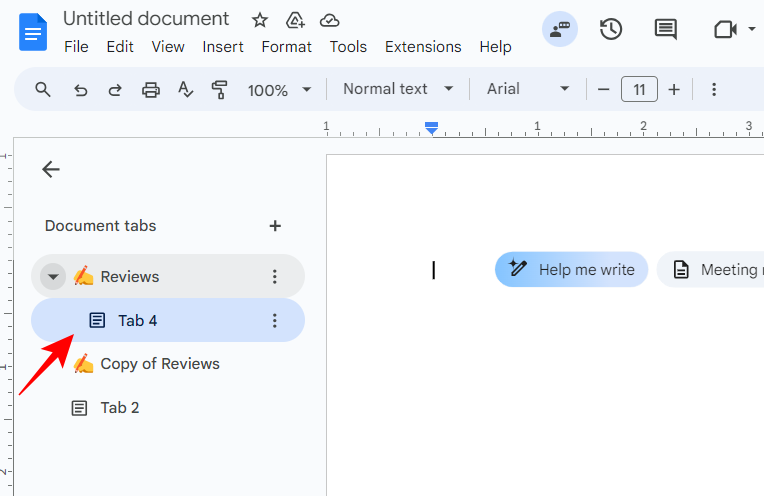Image resolution: width=764 pixels, height=496 pixels.
Task: Add a new document tab
Action: pos(275,226)
